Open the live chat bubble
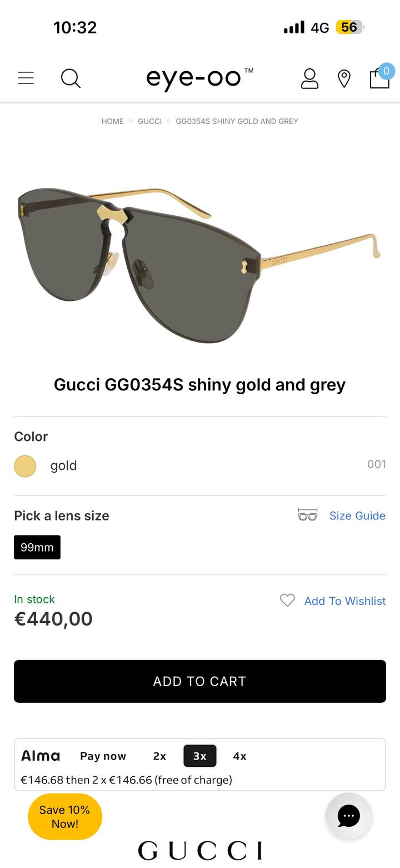 348,816
